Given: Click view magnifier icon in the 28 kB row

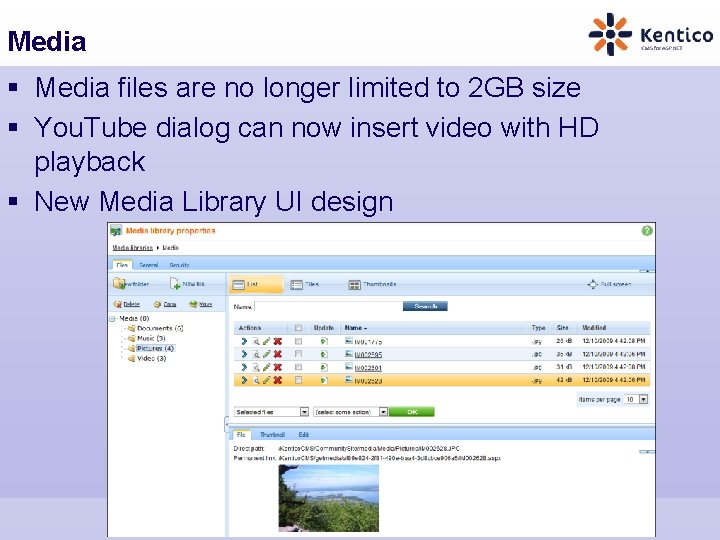Looking at the screenshot, I should (x=256, y=341).
